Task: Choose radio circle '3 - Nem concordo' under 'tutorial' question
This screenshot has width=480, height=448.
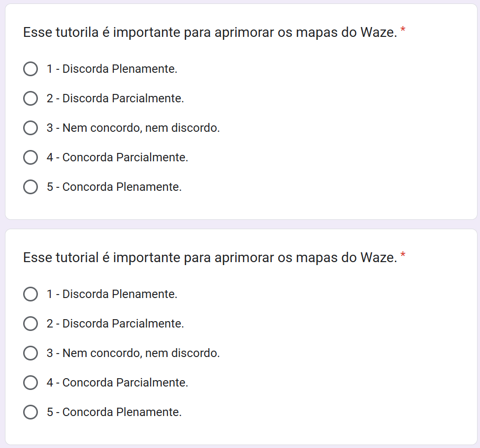Action: (x=31, y=353)
